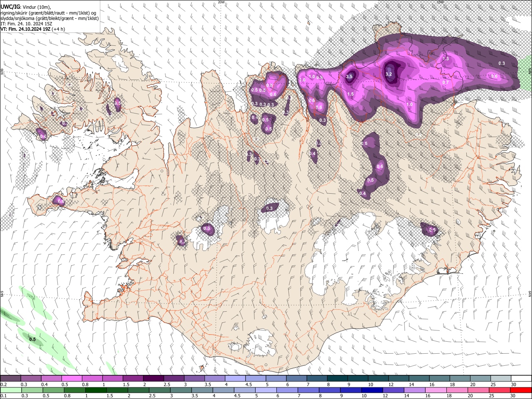The width and height of the screenshot is (532, 399).
Task: Click the 'VT: Fim. 24.10.2024 19Z (+4 h)' line
Action: point(33,29)
